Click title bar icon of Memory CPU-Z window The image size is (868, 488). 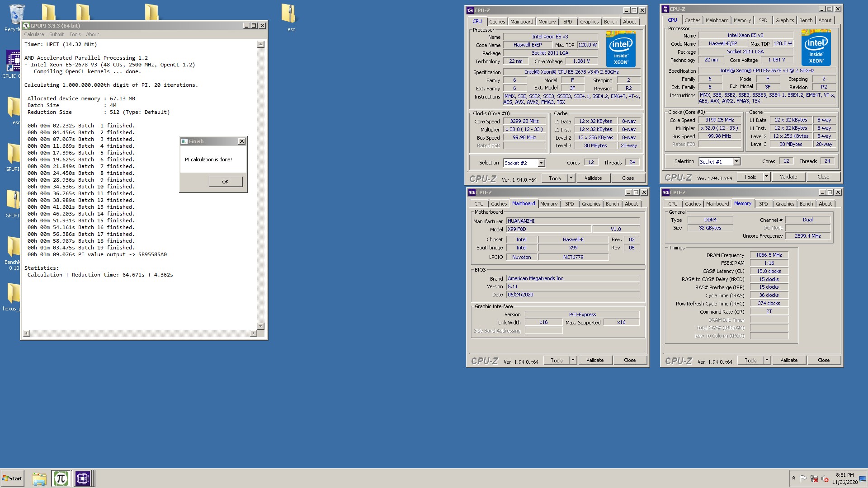click(x=666, y=192)
